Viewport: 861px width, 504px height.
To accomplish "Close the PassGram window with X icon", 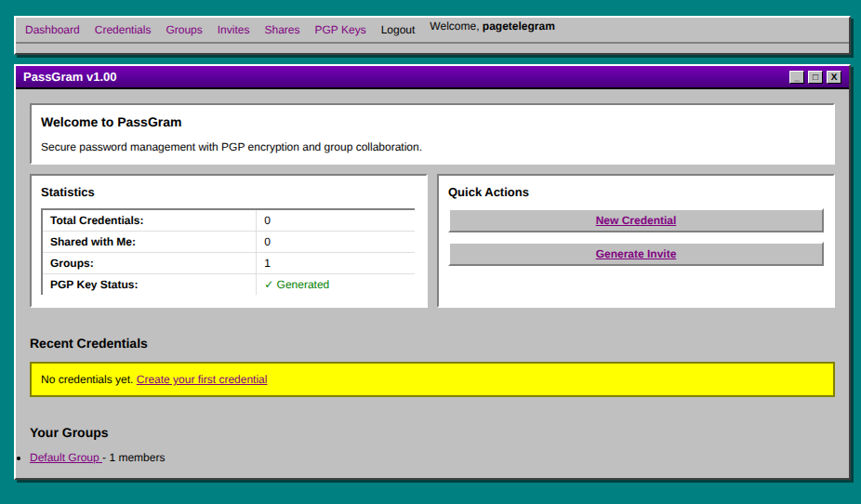I will click(x=834, y=77).
